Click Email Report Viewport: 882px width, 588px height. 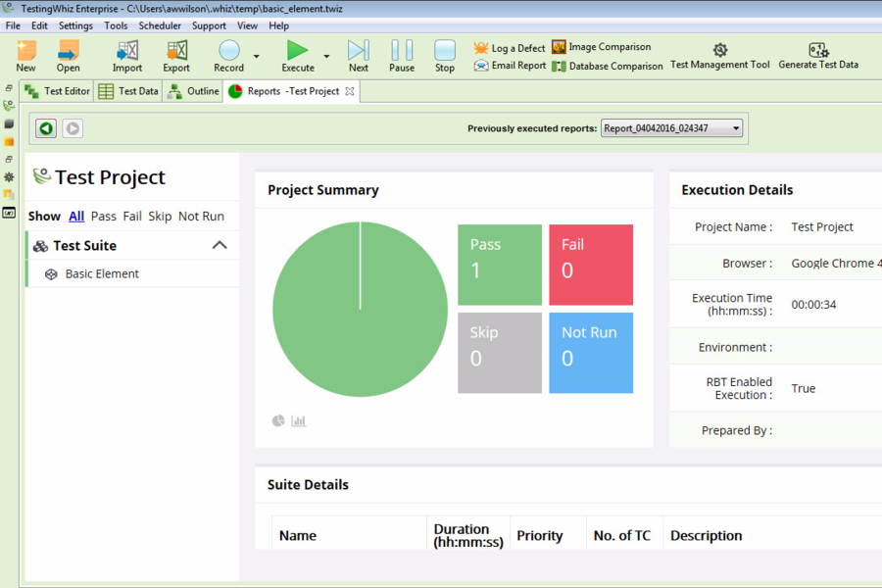tap(510, 66)
